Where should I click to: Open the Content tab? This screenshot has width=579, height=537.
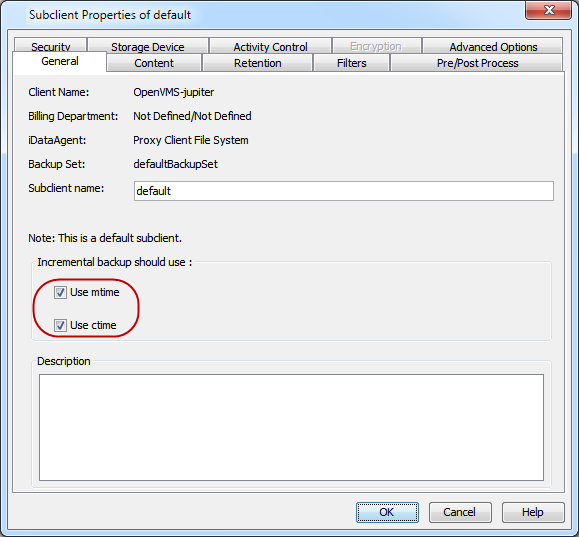click(154, 63)
